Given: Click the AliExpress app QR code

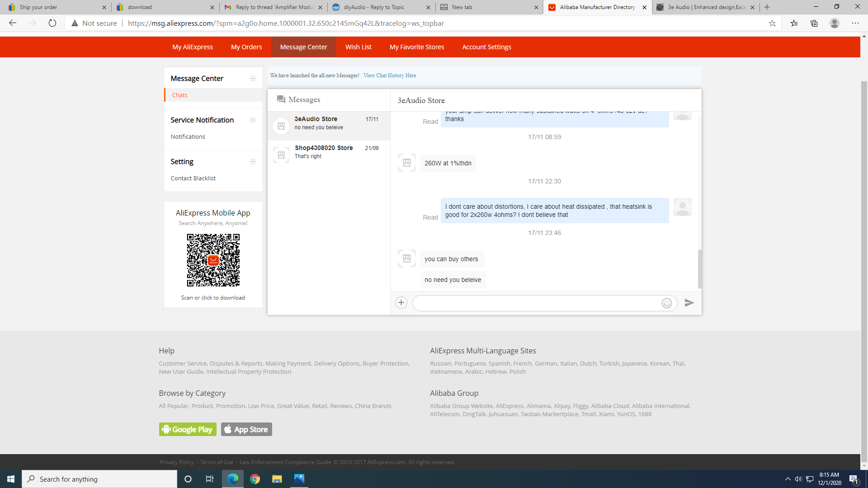Looking at the screenshot, I should click(x=213, y=260).
